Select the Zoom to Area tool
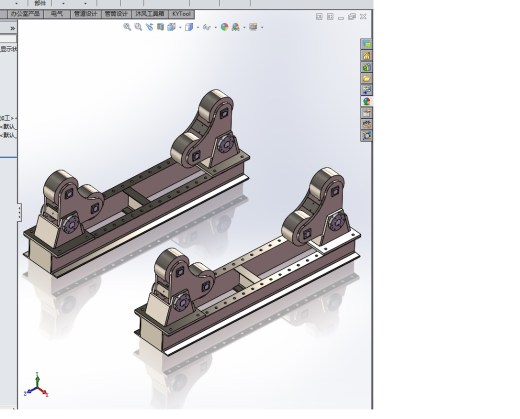The height and width of the screenshot is (419, 520). coord(138,27)
